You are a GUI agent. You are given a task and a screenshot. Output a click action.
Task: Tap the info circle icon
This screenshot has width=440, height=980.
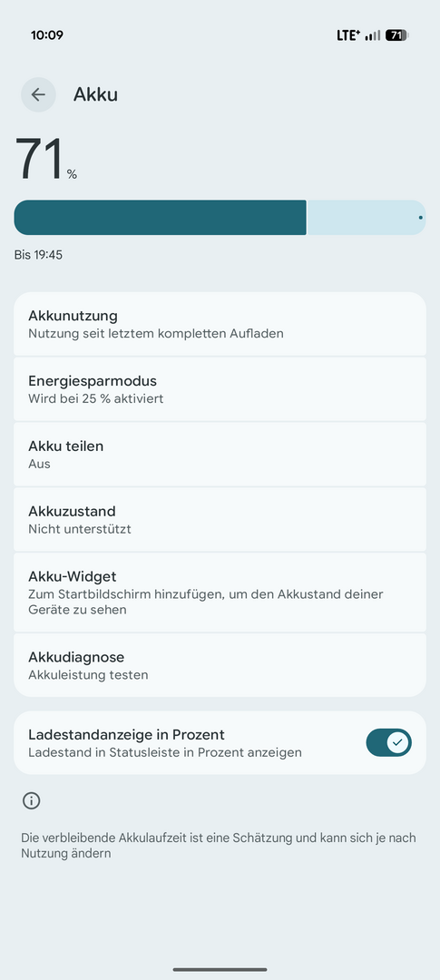(31, 800)
